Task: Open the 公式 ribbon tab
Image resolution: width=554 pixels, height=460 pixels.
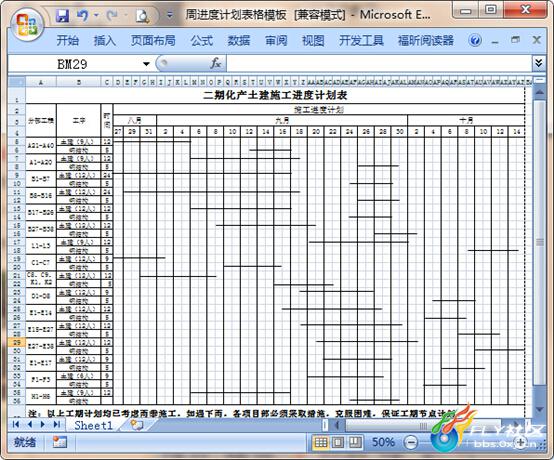Action: point(202,40)
